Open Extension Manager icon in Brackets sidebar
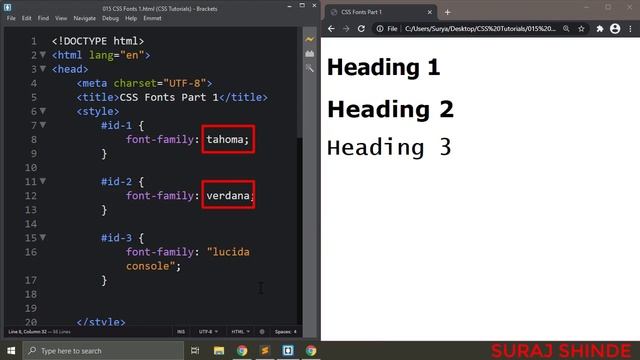This screenshot has width=640, height=360. click(x=310, y=54)
